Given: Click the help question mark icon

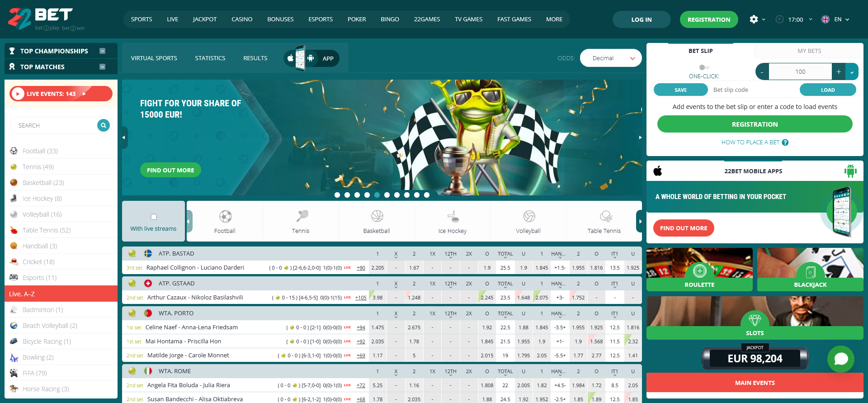Looking at the screenshot, I should pyautogui.click(x=785, y=142).
